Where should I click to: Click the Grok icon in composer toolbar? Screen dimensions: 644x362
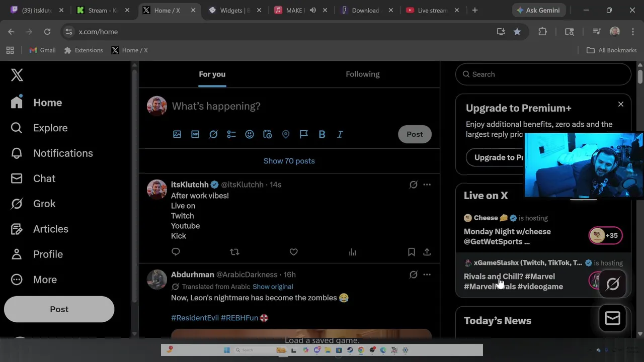point(213,134)
